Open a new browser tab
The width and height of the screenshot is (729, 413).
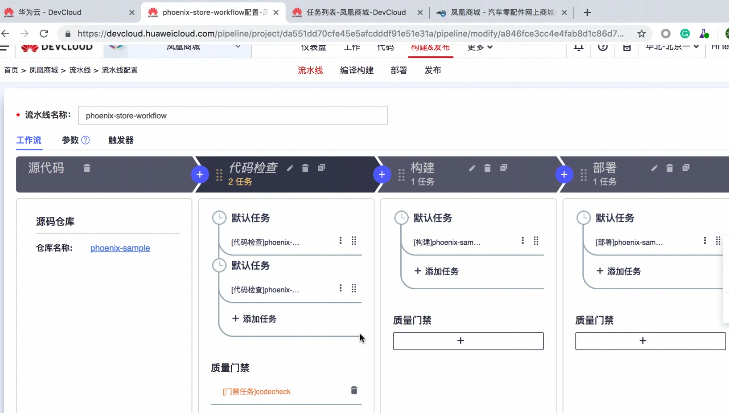pos(587,13)
